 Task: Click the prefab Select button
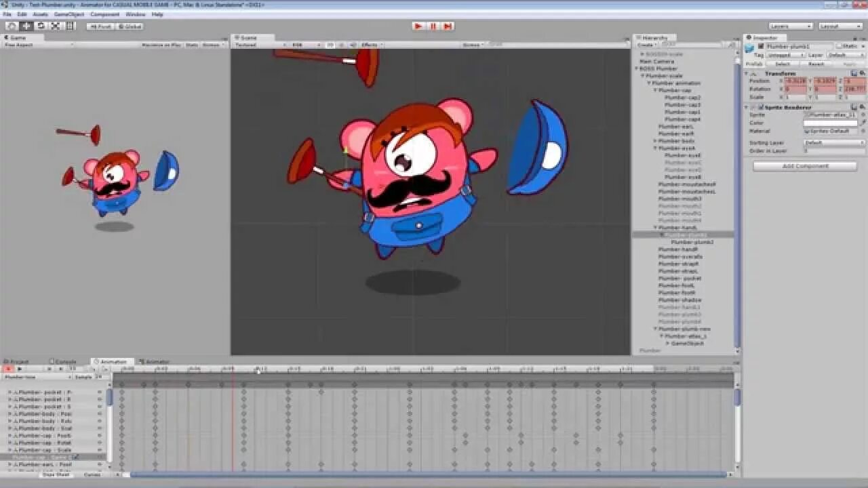783,64
